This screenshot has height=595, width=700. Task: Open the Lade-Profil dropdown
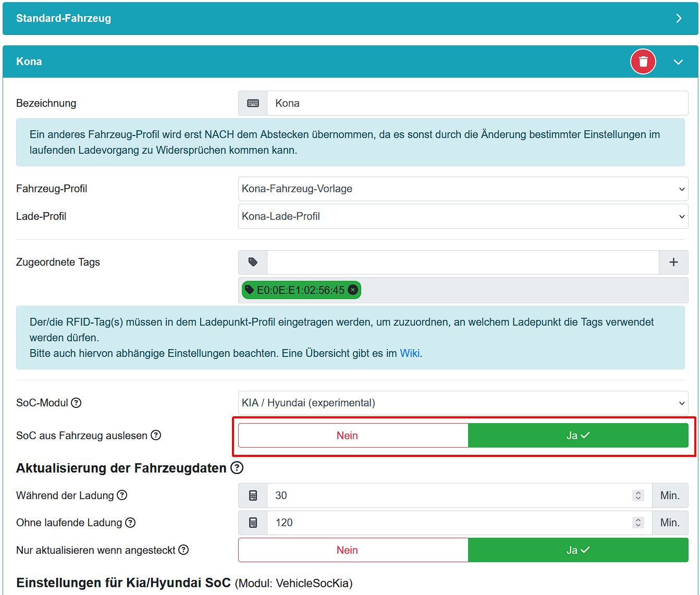tap(463, 216)
